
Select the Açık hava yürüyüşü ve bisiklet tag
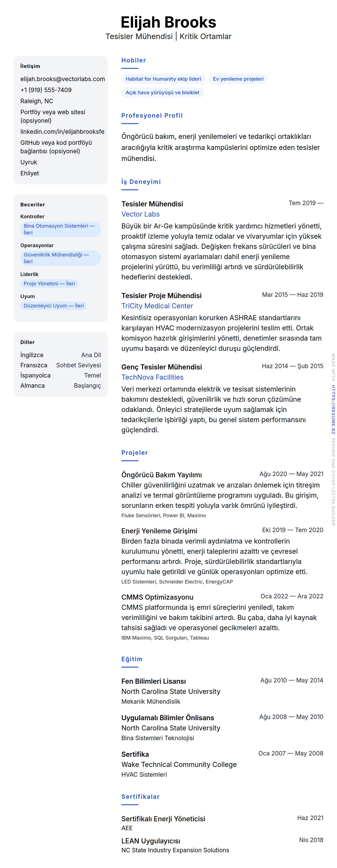click(162, 92)
